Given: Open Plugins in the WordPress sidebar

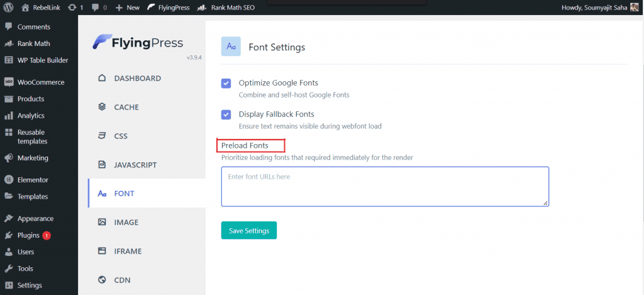Looking at the screenshot, I should pos(28,235).
